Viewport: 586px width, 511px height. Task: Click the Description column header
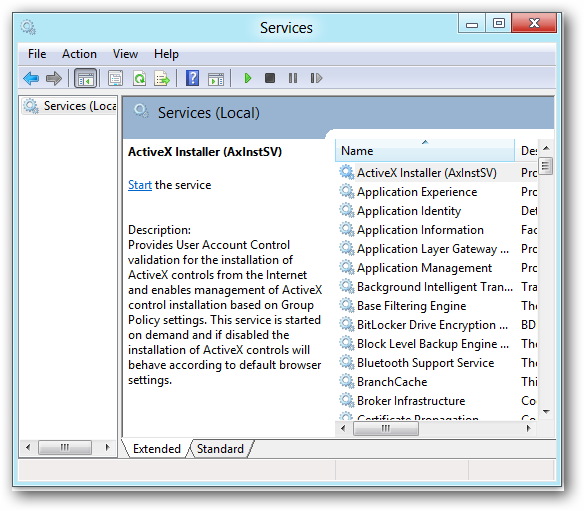527,151
